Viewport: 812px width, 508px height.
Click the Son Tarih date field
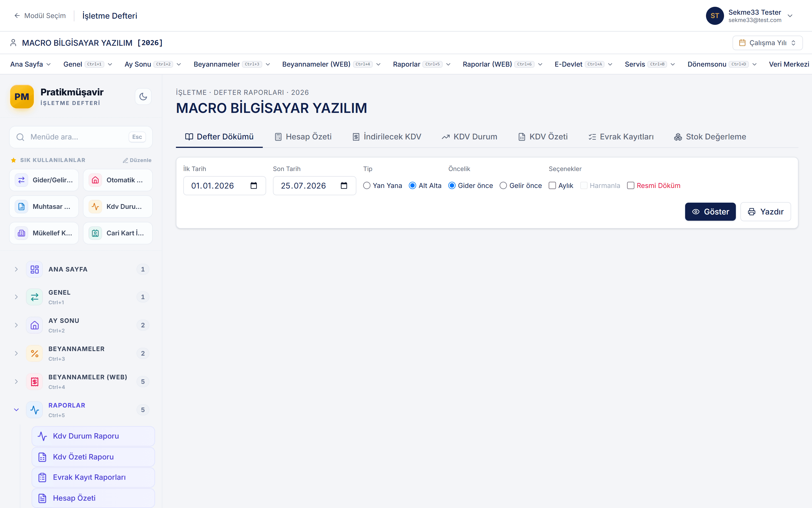tap(314, 185)
